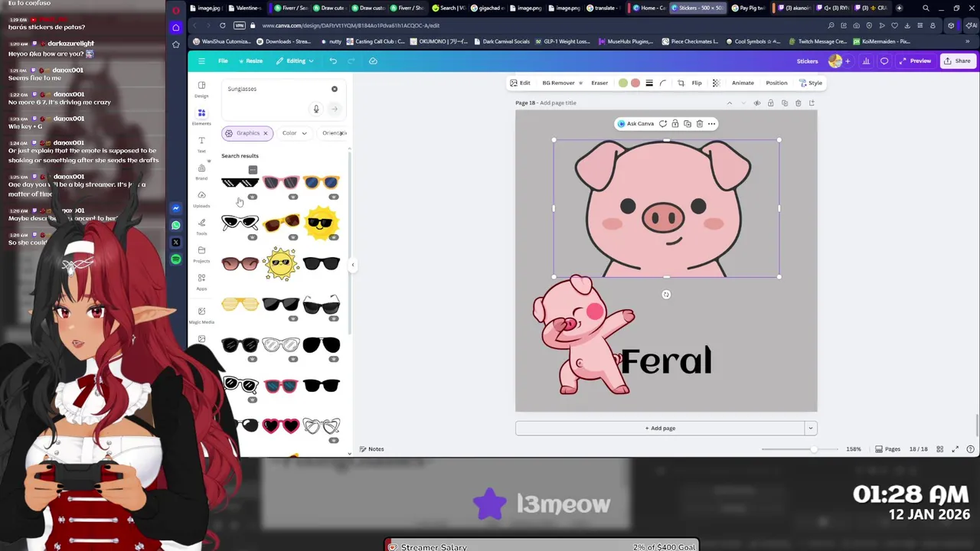The height and width of the screenshot is (551, 980).
Task: Lock the selected pig element
Action: [675, 124]
